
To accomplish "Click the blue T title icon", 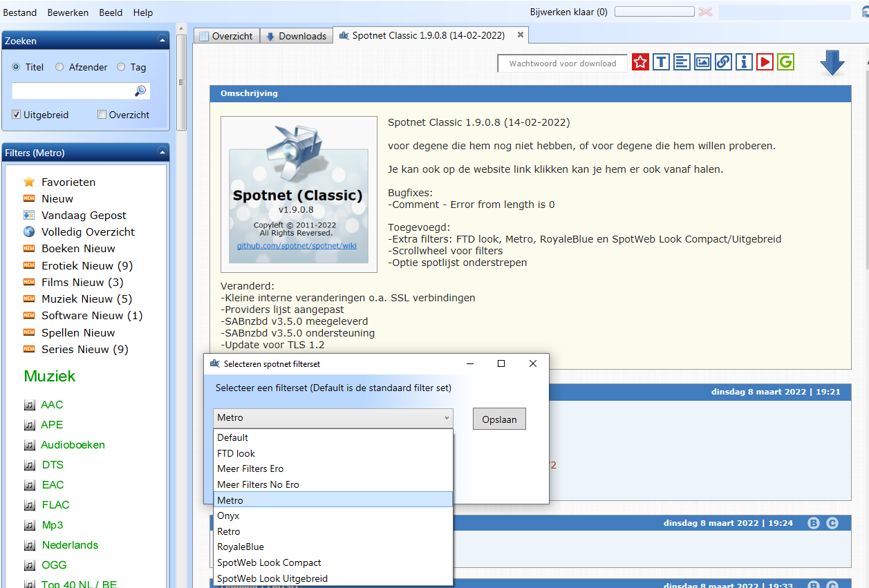I will click(661, 62).
